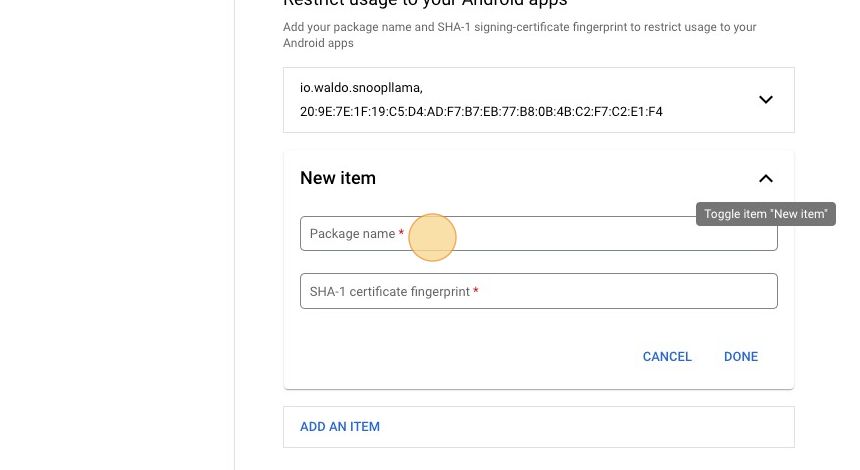Open the existing Android app restriction row

520,100
